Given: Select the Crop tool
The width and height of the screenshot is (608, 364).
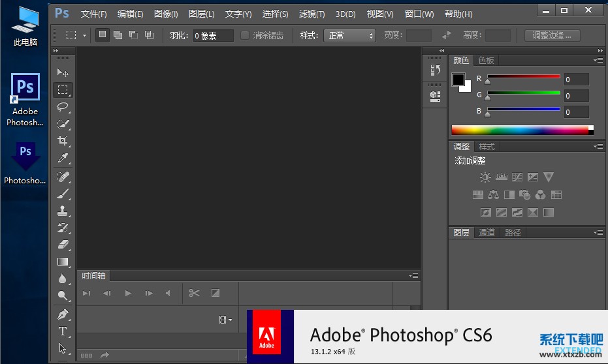Looking at the screenshot, I should pyautogui.click(x=63, y=140).
